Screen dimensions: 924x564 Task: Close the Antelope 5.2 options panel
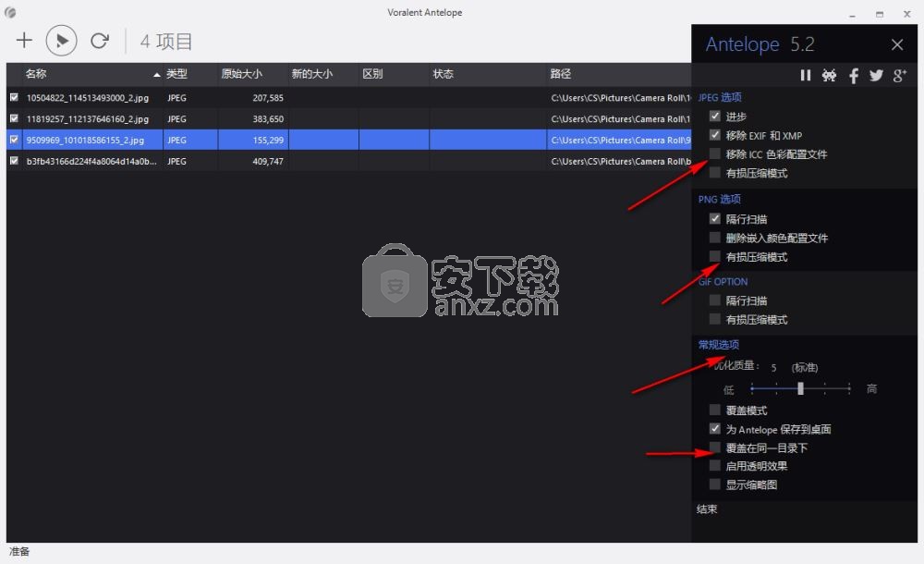(x=897, y=44)
